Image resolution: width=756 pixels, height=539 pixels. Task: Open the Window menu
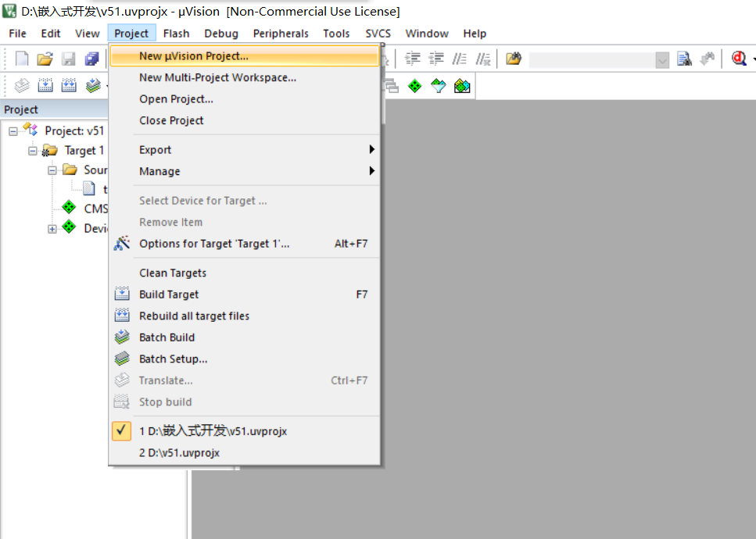(427, 34)
